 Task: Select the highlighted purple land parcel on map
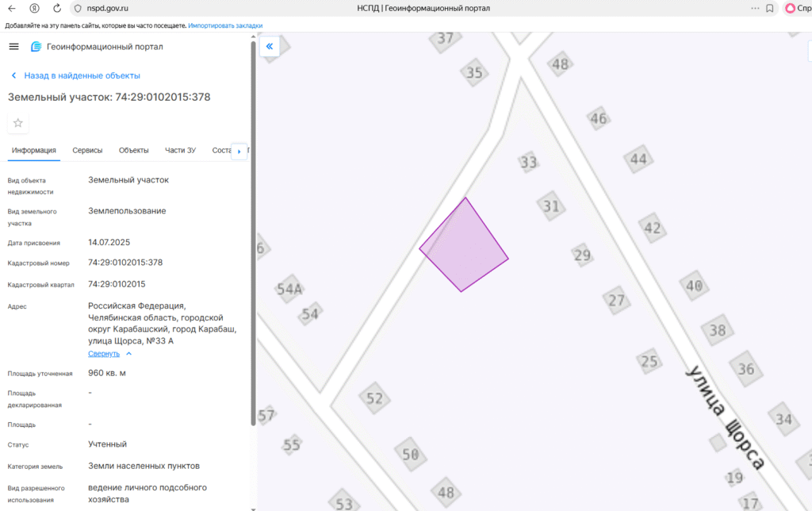(x=463, y=246)
